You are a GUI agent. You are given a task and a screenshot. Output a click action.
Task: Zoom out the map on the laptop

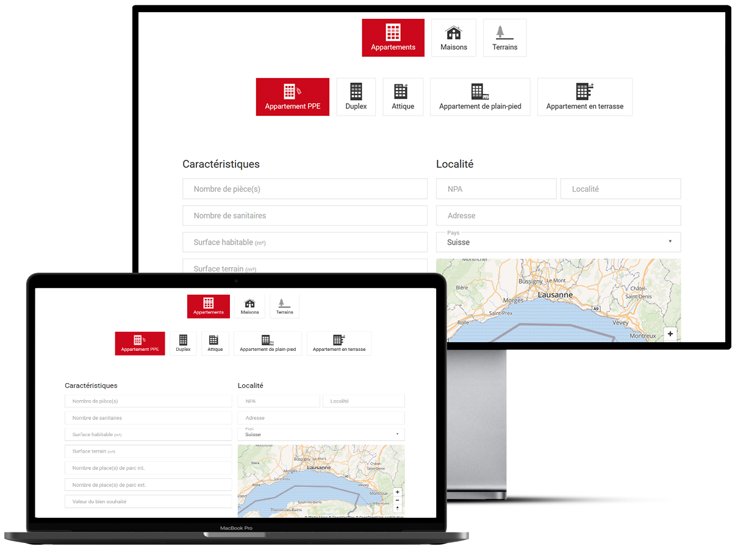398,500
